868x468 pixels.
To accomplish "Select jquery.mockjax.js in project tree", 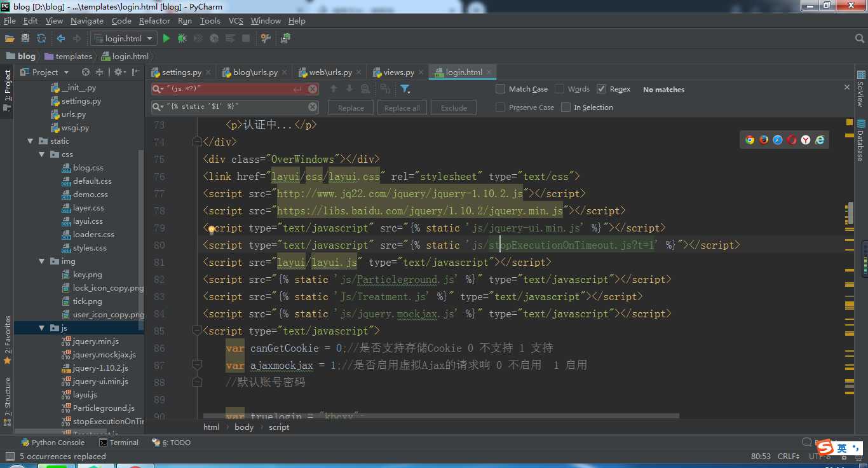I will [98, 355].
